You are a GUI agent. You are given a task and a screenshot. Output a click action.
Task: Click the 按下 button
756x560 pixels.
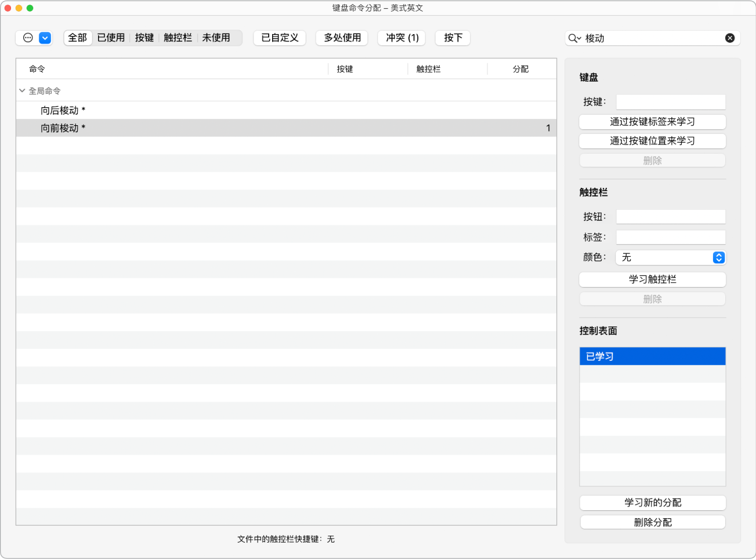(453, 38)
